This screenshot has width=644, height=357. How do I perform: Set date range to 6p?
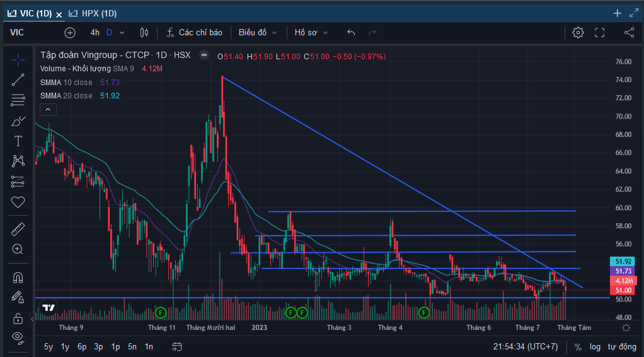click(x=82, y=347)
